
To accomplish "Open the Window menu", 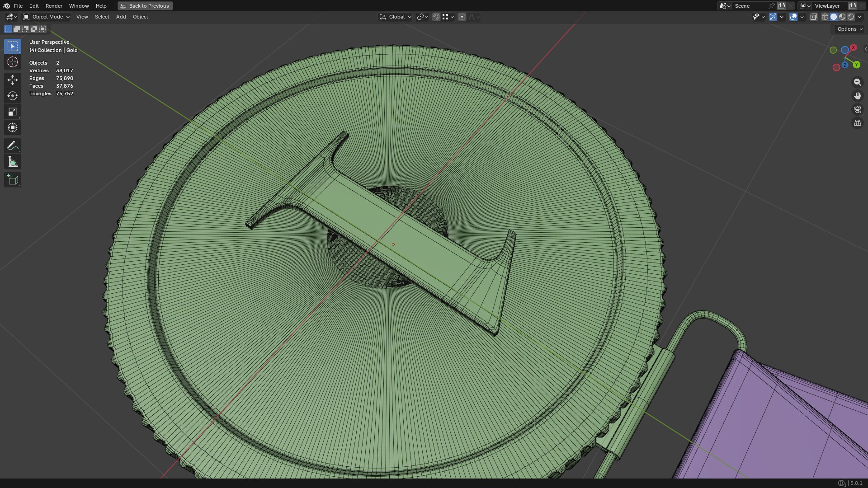I will (x=79, y=6).
